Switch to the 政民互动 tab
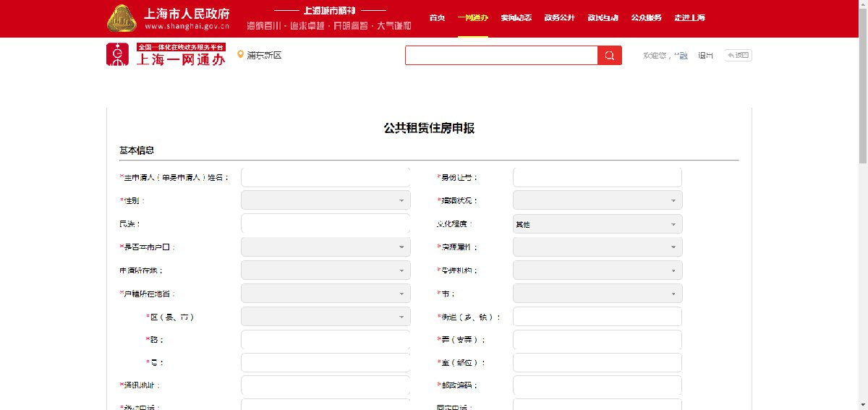The image size is (868, 410). click(603, 18)
